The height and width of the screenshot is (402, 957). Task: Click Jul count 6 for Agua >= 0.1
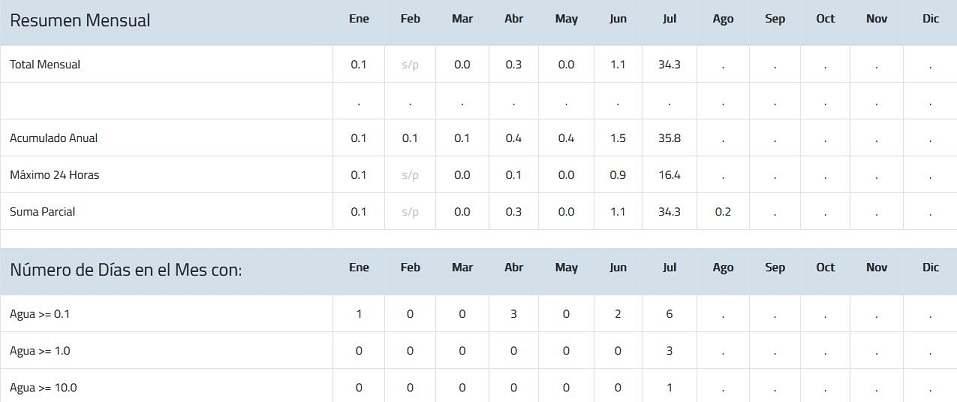tap(670, 314)
